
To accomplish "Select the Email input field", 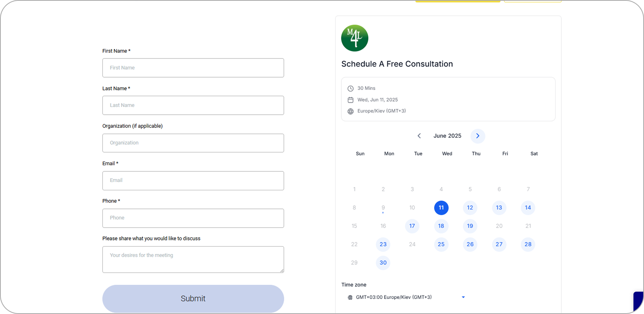I will click(x=193, y=181).
